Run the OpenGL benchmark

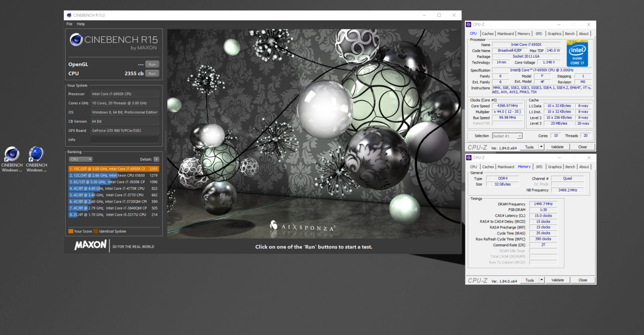(x=152, y=64)
